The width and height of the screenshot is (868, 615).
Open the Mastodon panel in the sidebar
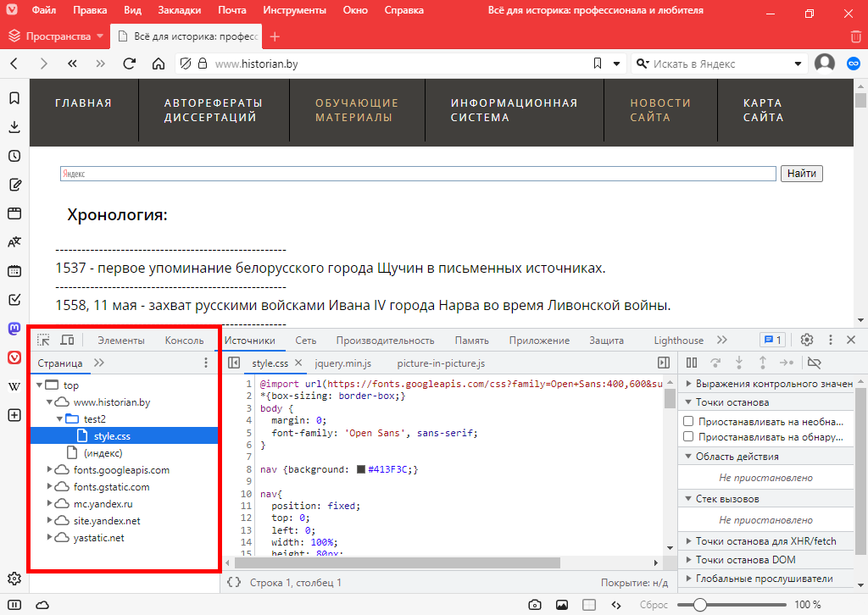pos(14,328)
